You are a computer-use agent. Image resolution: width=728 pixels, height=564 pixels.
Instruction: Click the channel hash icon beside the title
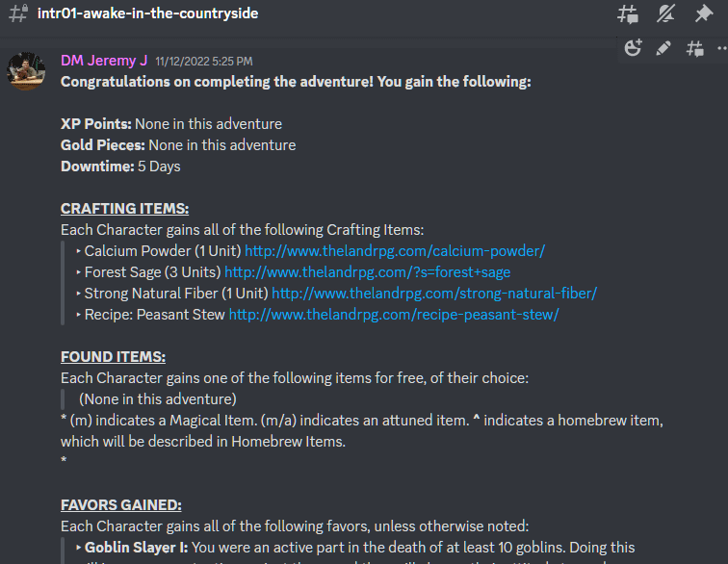pos(17,14)
